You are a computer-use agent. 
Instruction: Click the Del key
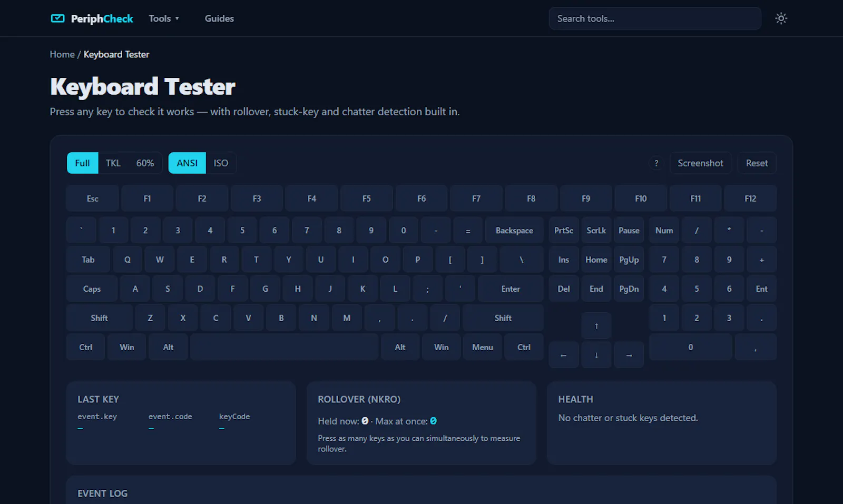tap(564, 289)
